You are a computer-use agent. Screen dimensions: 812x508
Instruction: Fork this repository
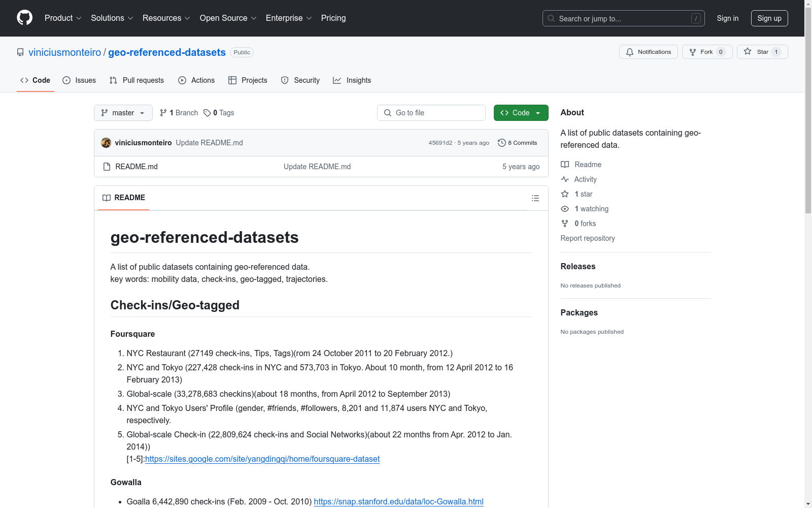(x=707, y=52)
